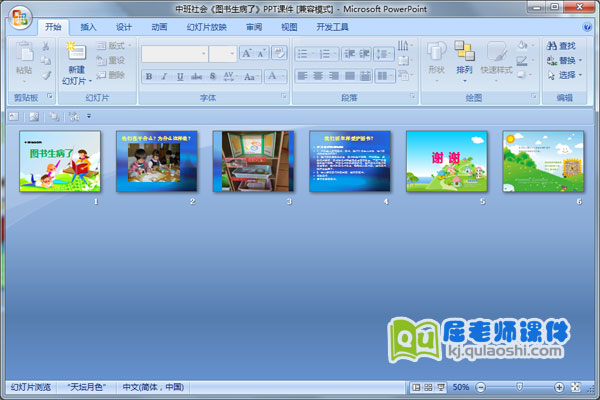Screen dimensions: 600x400
Task: Open the Help question mark icon
Action: pos(587,27)
